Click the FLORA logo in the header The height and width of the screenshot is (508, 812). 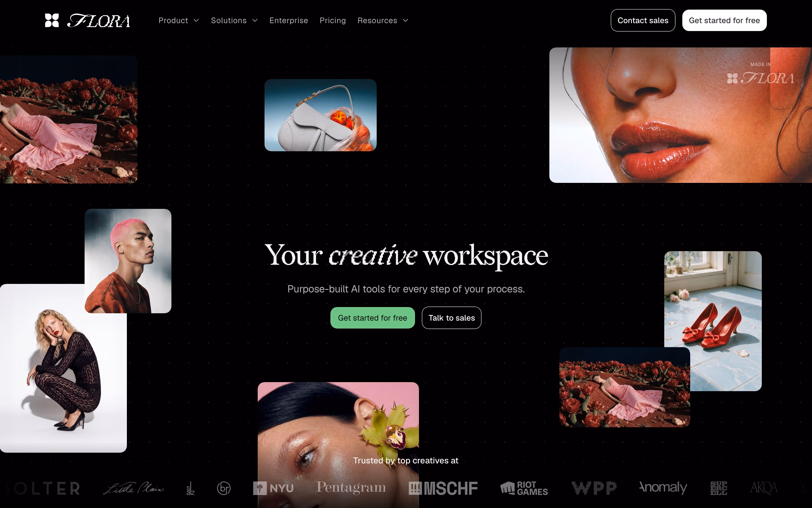pos(87,21)
